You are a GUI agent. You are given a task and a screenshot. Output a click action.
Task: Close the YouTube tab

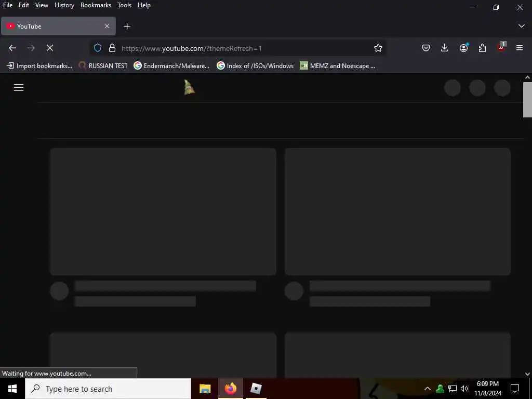(107, 26)
